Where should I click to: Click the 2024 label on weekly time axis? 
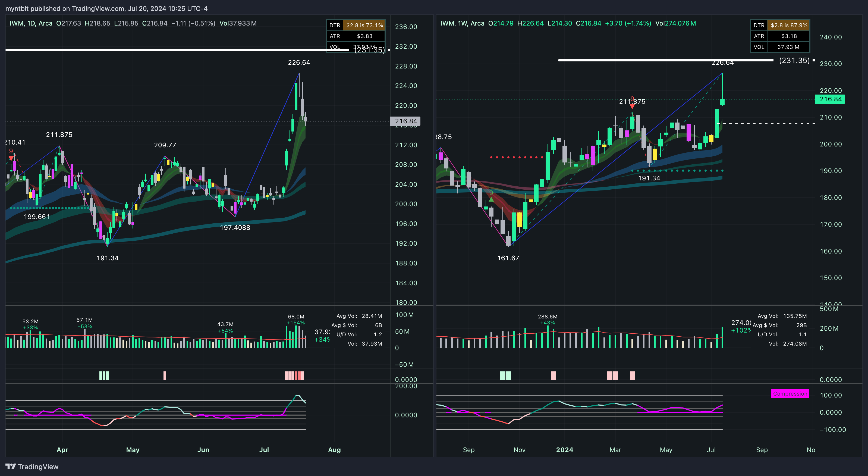click(x=564, y=450)
